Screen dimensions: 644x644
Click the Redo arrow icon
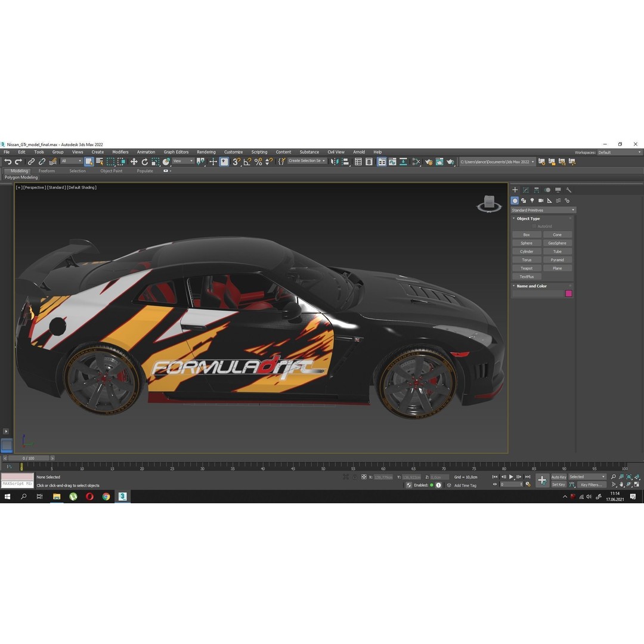pyautogui.click(x=18, y=162)
